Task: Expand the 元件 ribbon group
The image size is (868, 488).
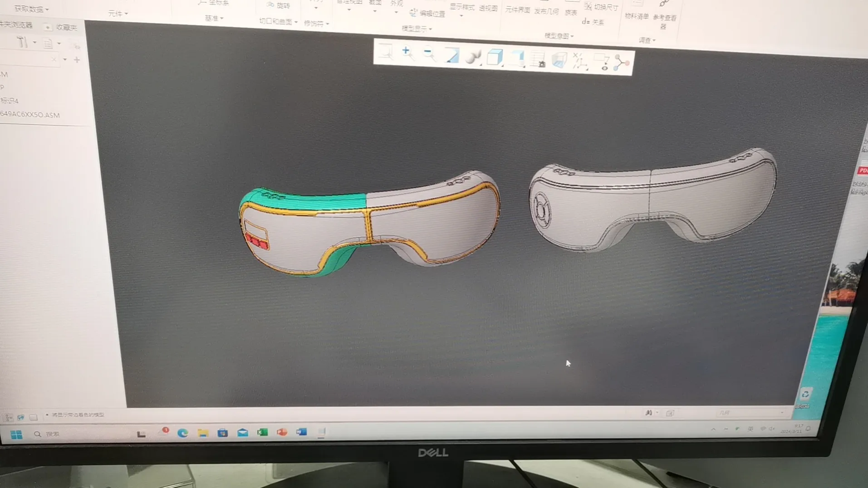Action: [118, 14]
